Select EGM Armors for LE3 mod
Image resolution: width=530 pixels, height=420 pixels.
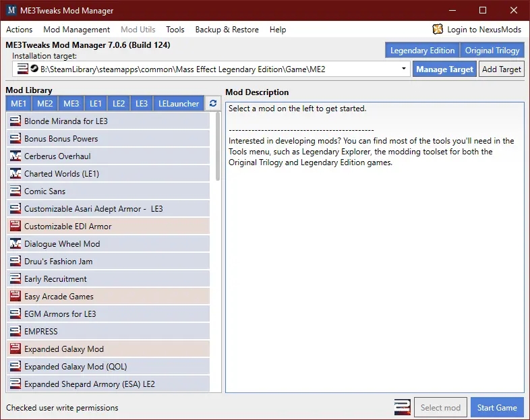pos(108,314)
